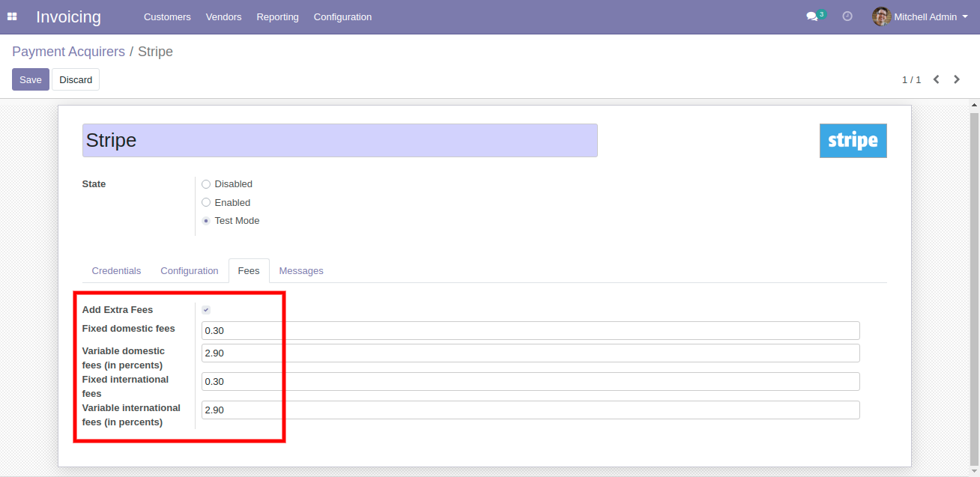The width and height of the screenshot is (980, 477).
Task: Open the conversations chat icon
Action: tap(812, 16)
